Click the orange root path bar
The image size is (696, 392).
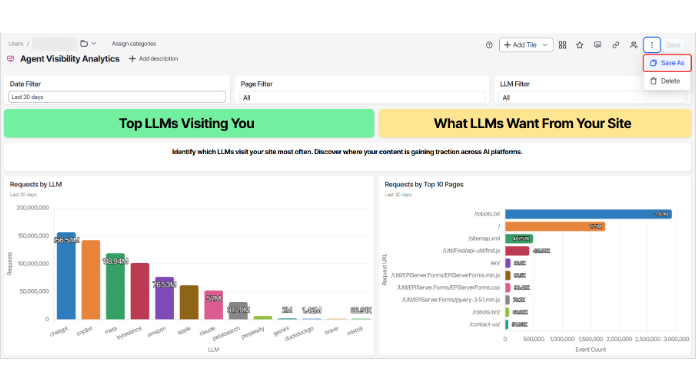[x=555, y=226]
